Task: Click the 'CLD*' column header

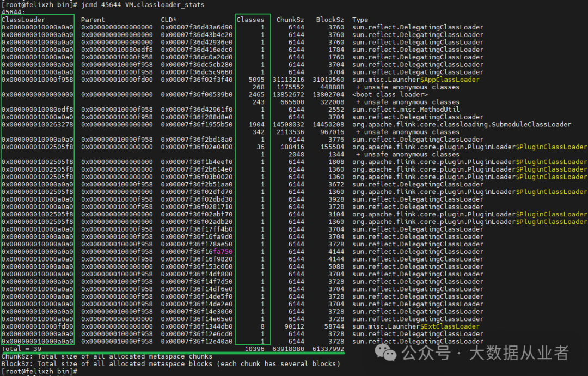Action: 169,20
